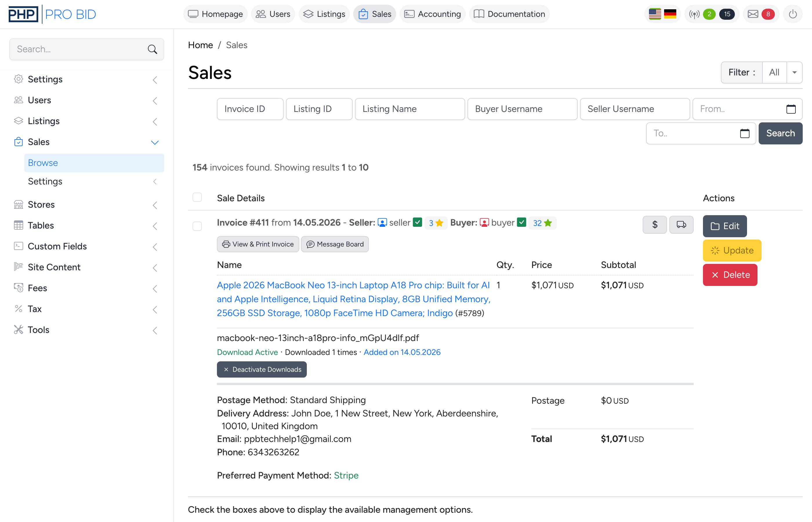The width and height of the screenshot is (812, 522).
Task: Select Browse in Sales sidebar submenu
Action: pyautogui.click(x=94, y=163)
